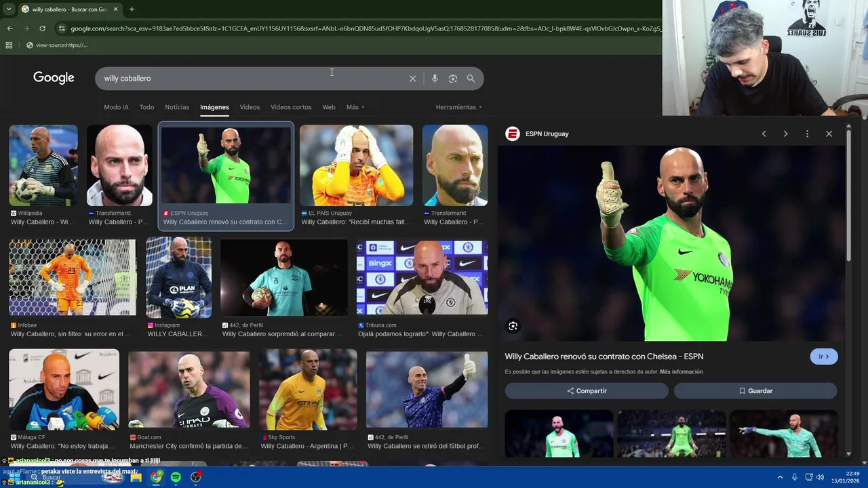Show hidden system tray icons
The width and height of the screenshot is (868, 488).
click(780, 477)
